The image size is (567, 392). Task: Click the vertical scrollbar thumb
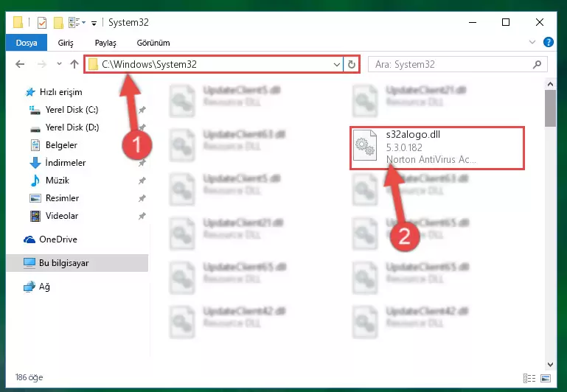coord(550,108)
